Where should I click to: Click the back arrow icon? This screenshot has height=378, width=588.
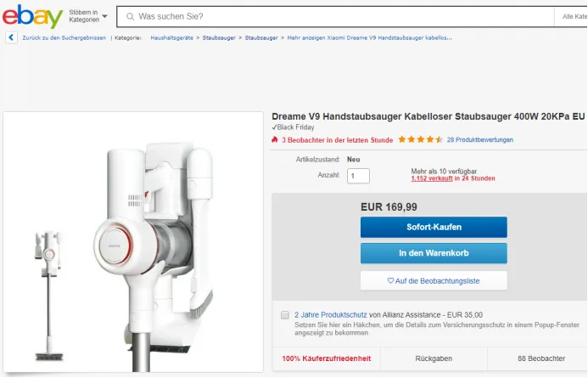(10, 38)
